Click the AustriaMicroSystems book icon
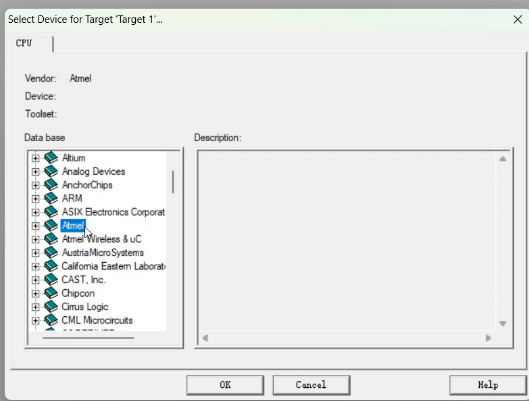 [x=51, y=252]
